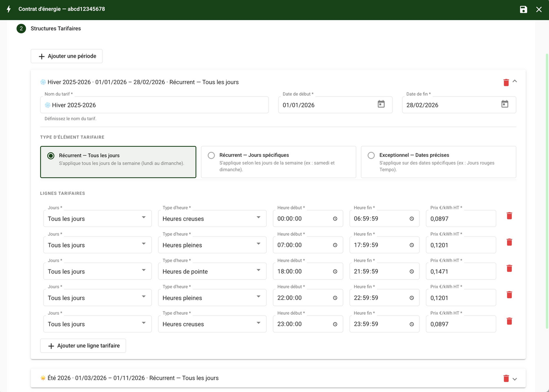
Task: Select Récurrent — Jours spécifiques option
Action: [278, 162]
